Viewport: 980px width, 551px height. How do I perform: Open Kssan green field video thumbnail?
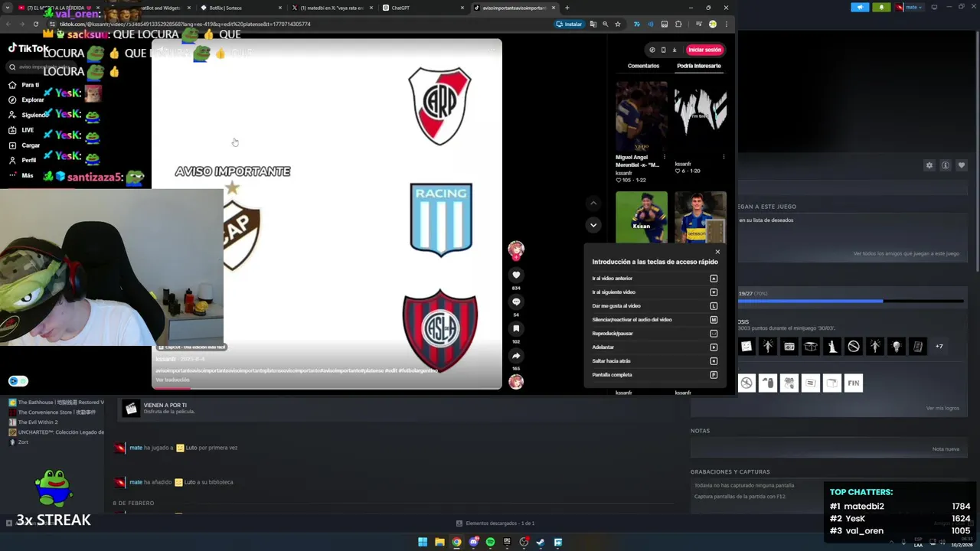(642, 217)
